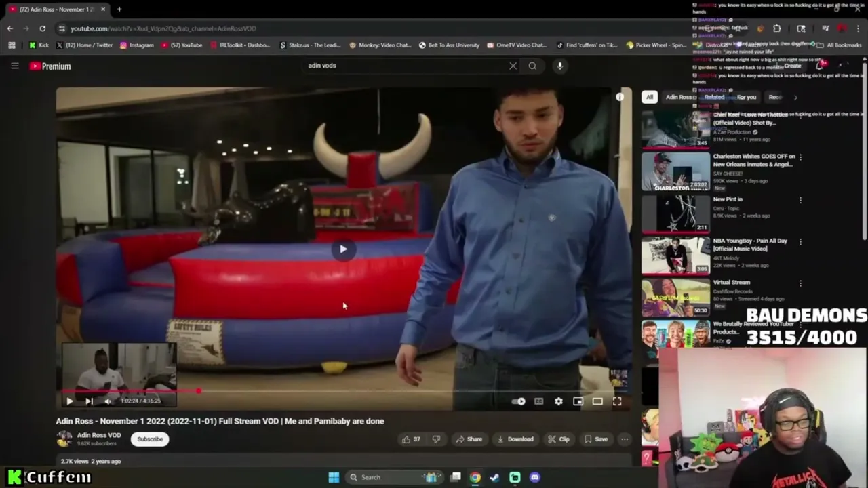Open the Chrome apps grid shortcut

click(x=12, y=45)
